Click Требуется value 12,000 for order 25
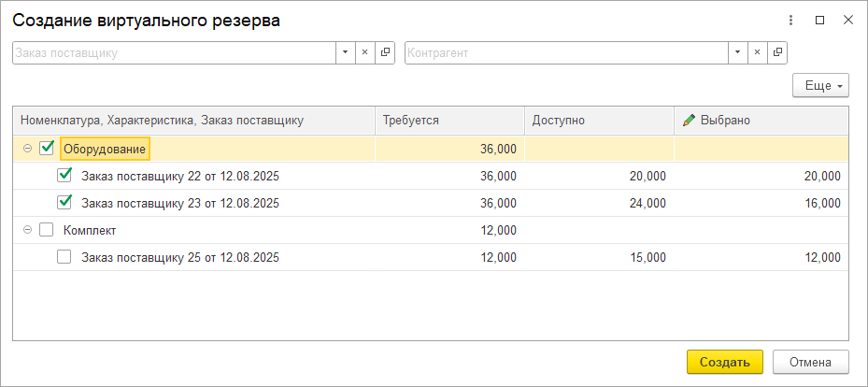Screen dimensions: 868x387 pyautogui.click(x=498, y=257)
